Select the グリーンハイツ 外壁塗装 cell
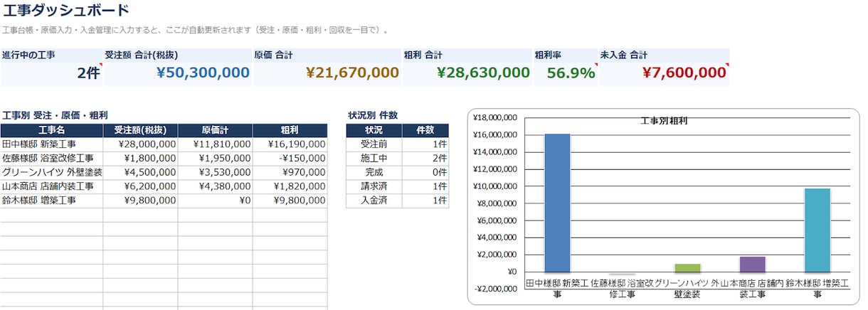The width and height of the screenshot is (868, 310). tap(52, 172)
